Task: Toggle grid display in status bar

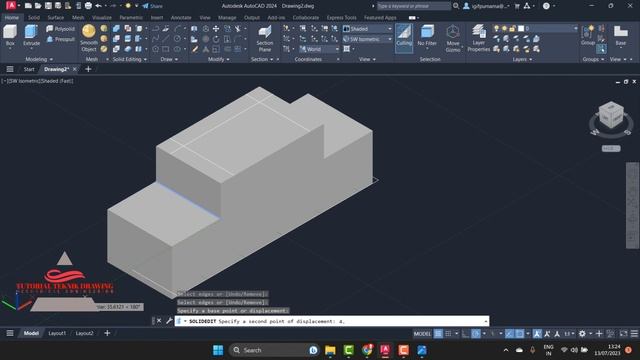Action: (x=438, y=333)
